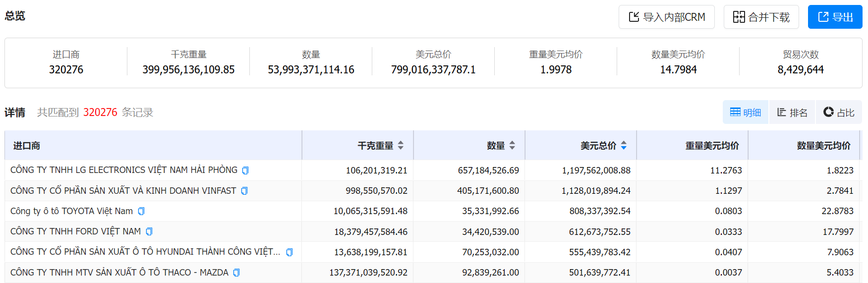868x283 pixels.
Task: Copy the VINFAST importer name
Action: 244,191
